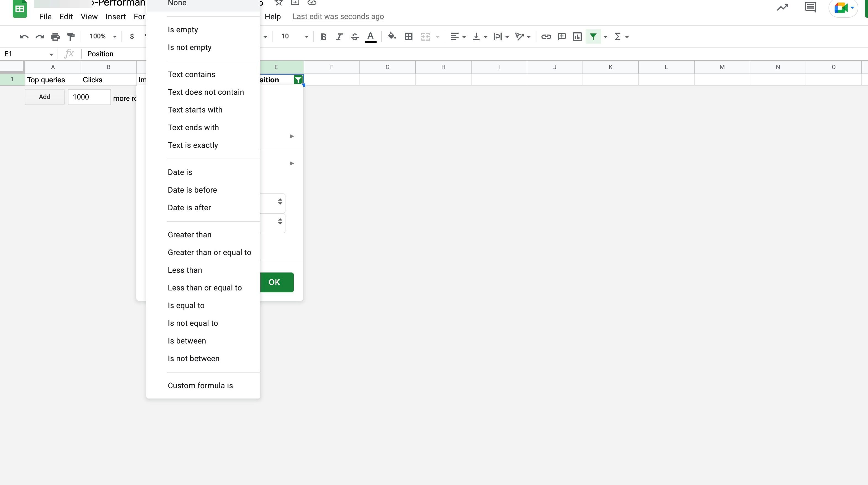Open horizontal align options
This screenshot has height=485, width=868.
[x=458, y=36]
